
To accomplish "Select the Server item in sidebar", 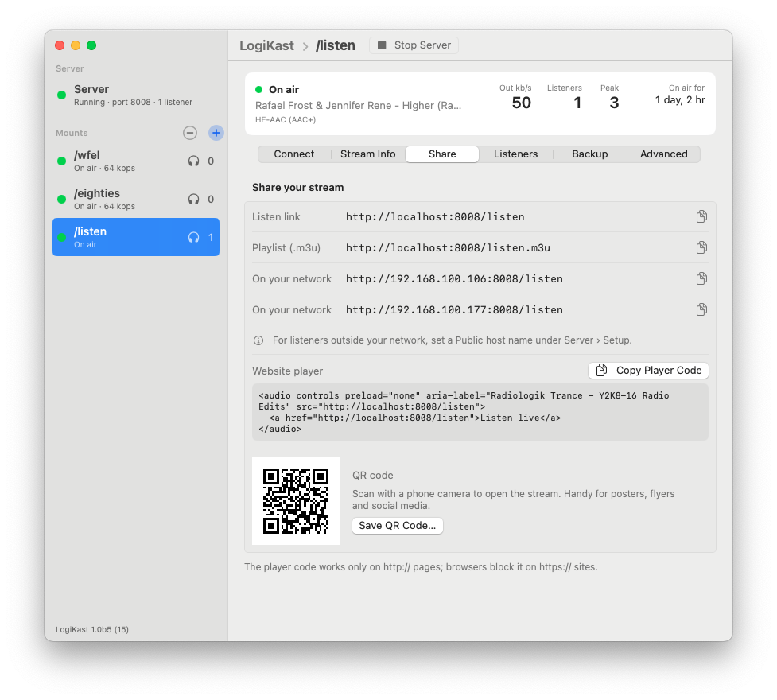I will [136, 95].
